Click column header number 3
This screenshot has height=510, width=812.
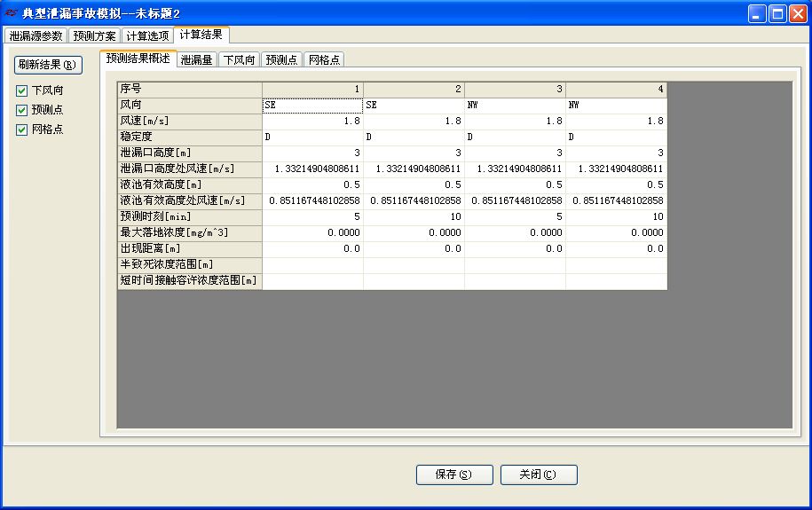(x=515, y=90)
